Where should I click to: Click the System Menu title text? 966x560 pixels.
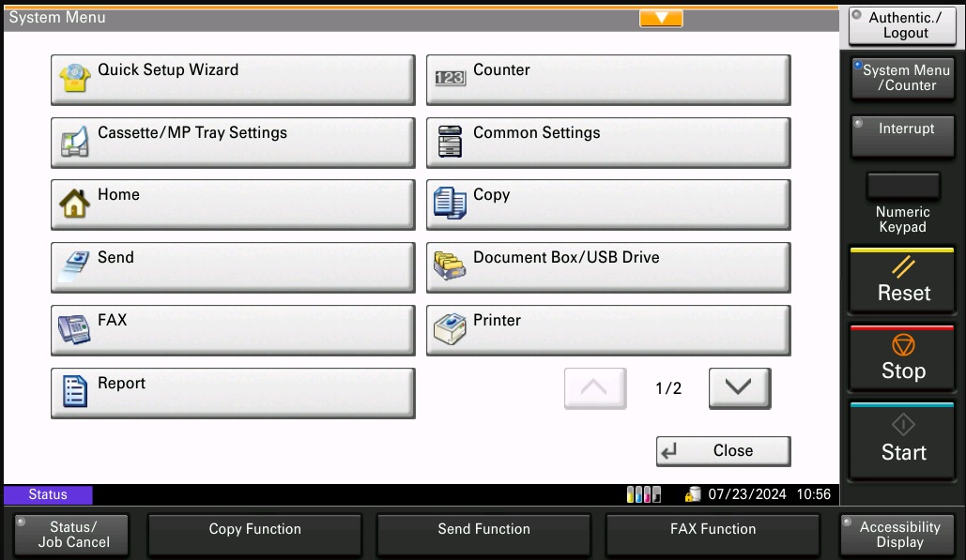[x=57, y=17]
